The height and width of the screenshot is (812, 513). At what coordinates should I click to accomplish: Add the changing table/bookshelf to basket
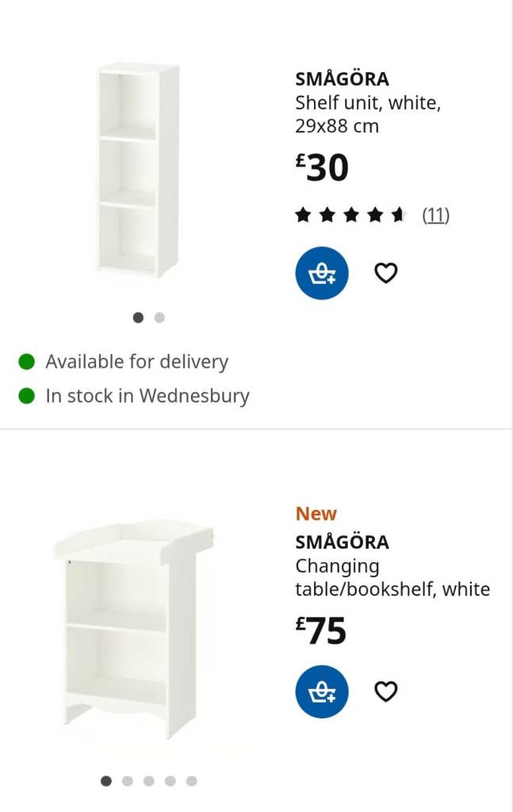(321, 691)
